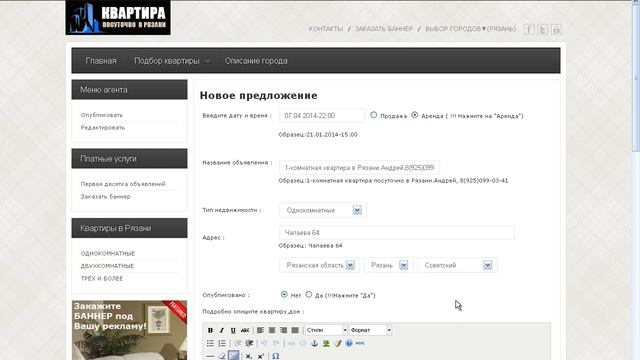The height and width of the screenshot is (360, 640).
Task: Open the Facebook icon in the header
Action: point(529,29)
